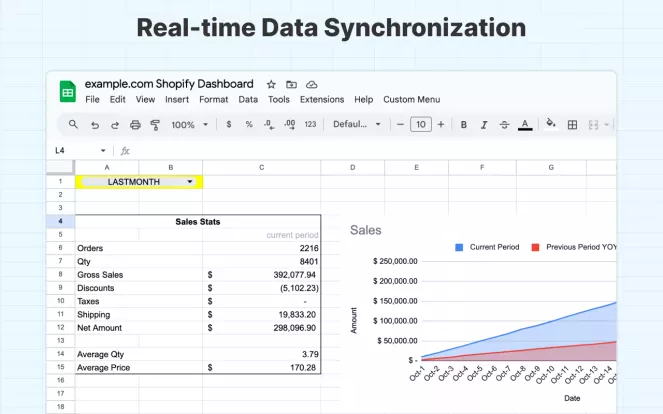This screenshot has height=414, width=663.
Task: Open the Data menu
Action: click(x=248, y=99)
